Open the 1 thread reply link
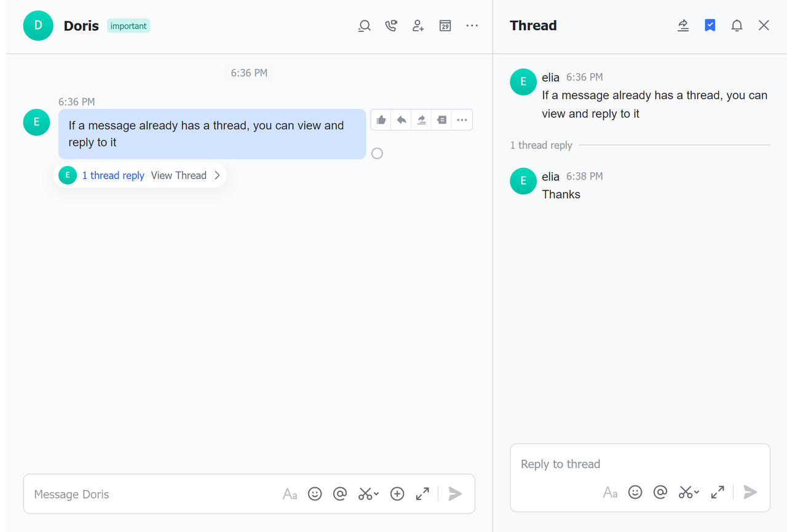The image size is (787, 532). pos(113,175)
